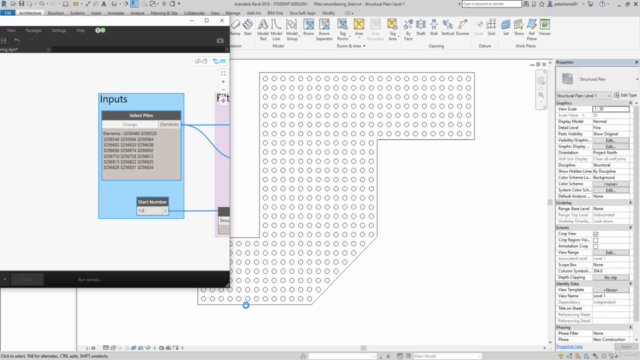This screenshot has width=640, height=360.
Task: Click the Dynamo save icon
Action: (x=4, y=40)
